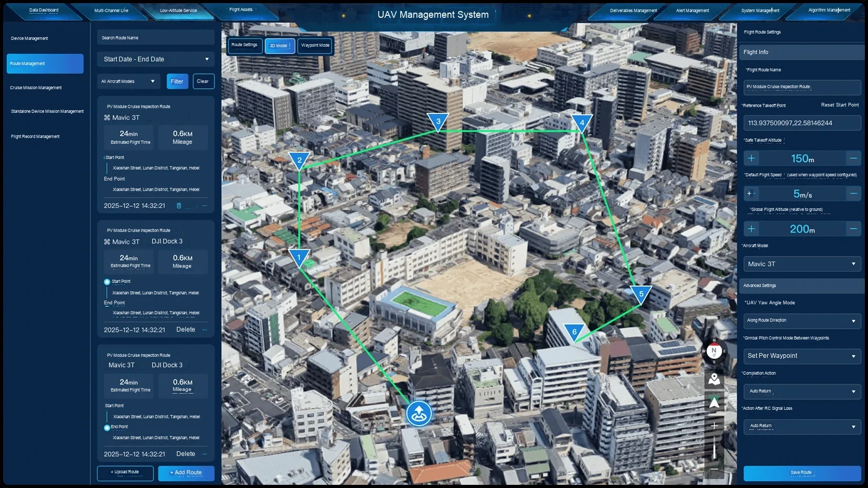
Task: Click waypoint marker 5 on the map
Action: (x=641, y=295)
